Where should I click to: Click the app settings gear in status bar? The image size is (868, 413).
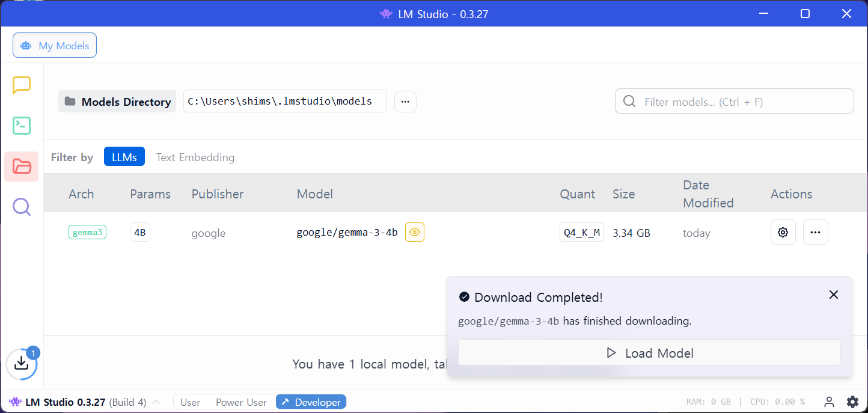852,402
